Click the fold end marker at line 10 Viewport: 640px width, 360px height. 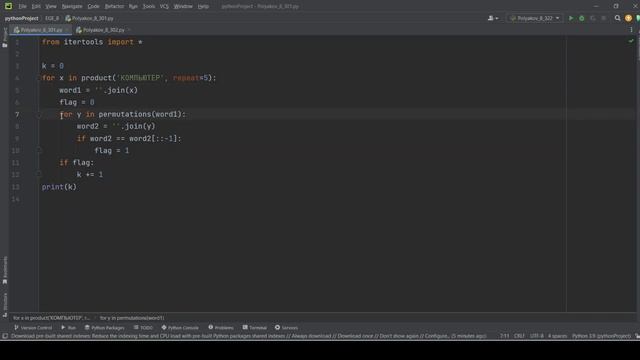(40, 151)
